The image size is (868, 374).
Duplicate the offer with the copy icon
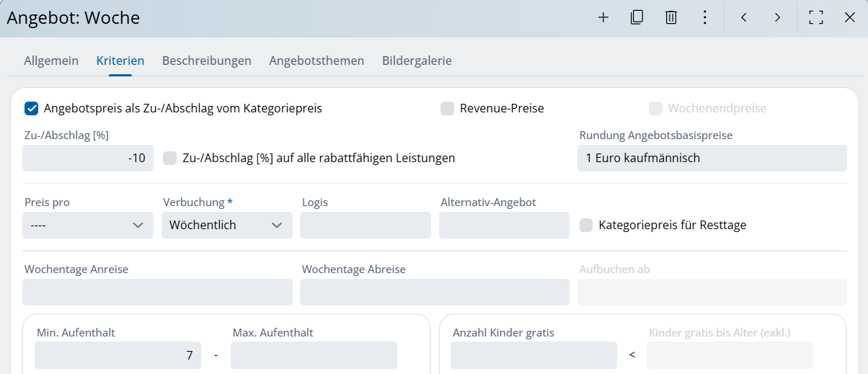637,18
